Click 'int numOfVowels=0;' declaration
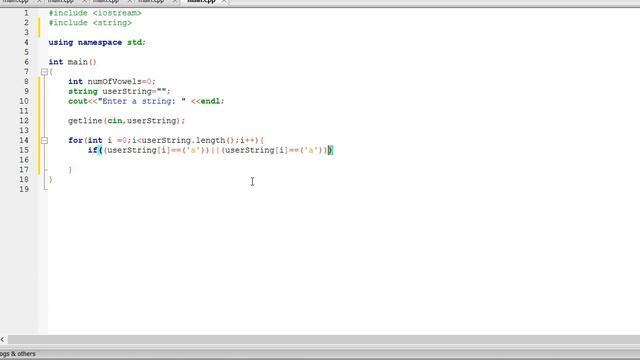The image size is (640, 360). click(112, 82)
